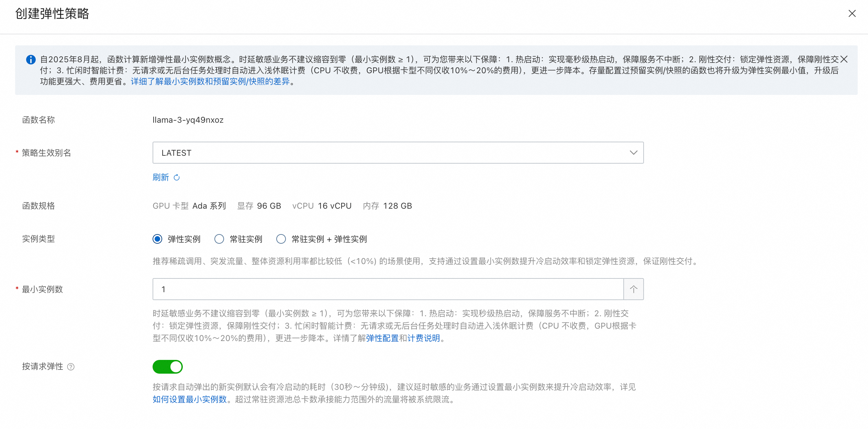Image resolution: width=868 pixels, height=429 pixels.
Task: Open 如何设置最小实例数 link
Action: pos(190,399)
